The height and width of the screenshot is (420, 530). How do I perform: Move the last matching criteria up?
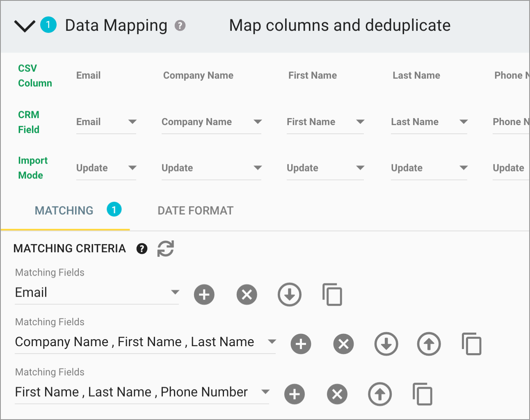[x=379, y=394]
